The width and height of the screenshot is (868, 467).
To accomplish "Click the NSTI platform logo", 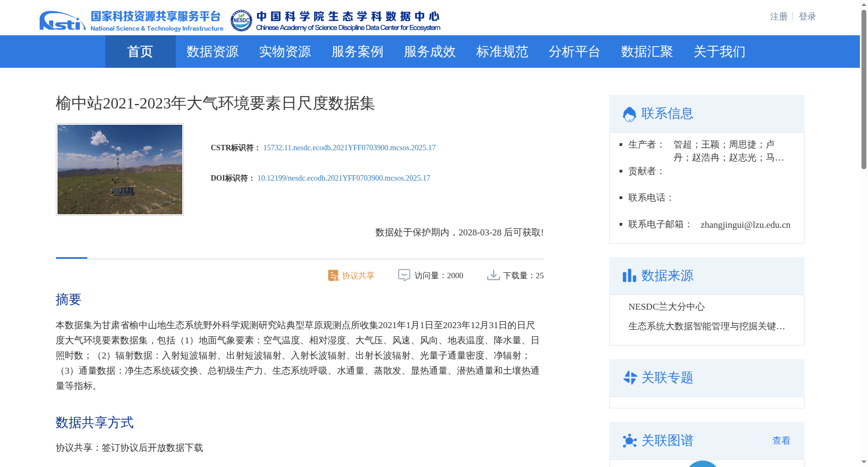I will (62, 21).
